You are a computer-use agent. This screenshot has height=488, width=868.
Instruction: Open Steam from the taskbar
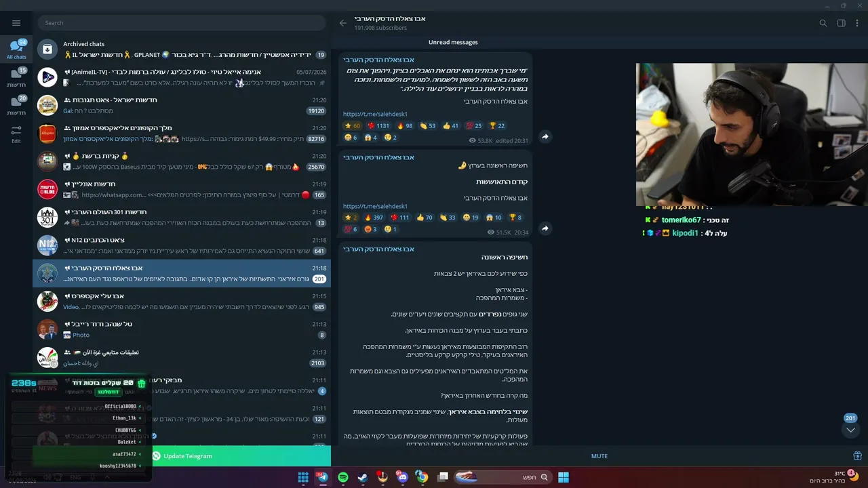[x=363, y=477]
